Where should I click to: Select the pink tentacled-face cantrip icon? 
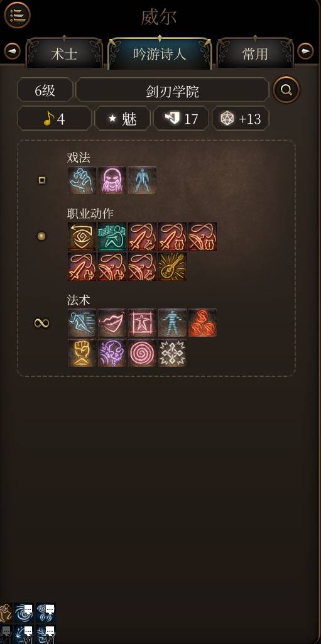point(112,180)
